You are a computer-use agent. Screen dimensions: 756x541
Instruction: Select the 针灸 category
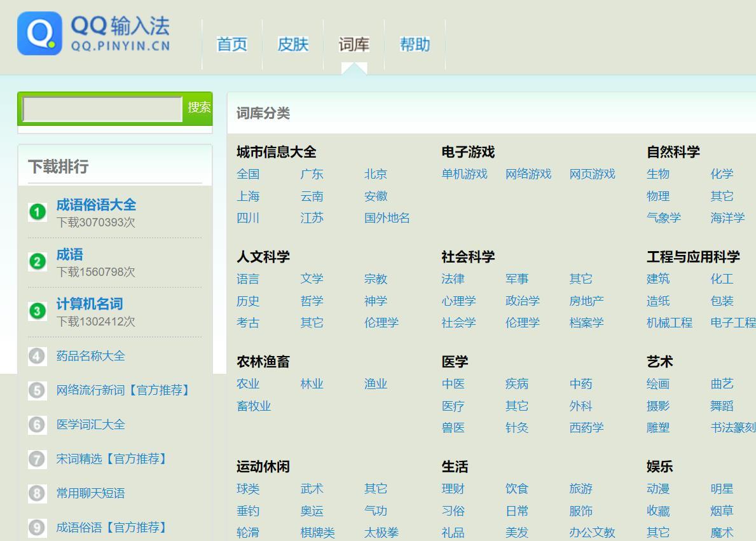(x=517, y=428)
